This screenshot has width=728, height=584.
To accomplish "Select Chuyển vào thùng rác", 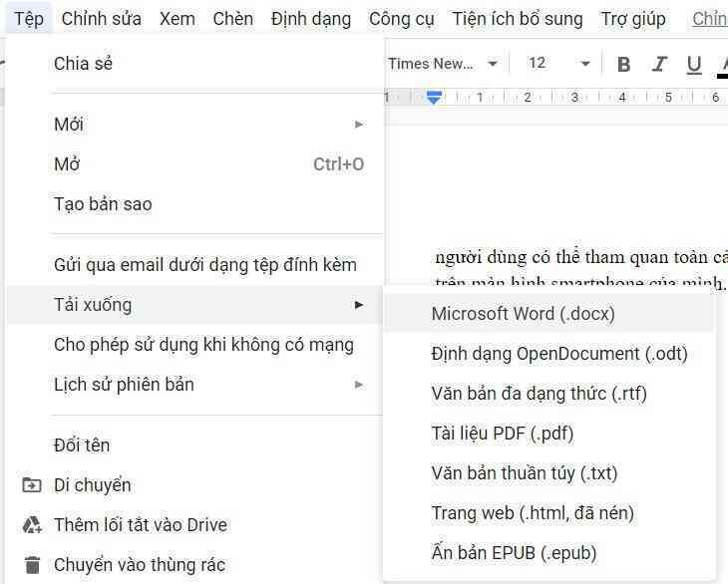I will (195, 565).
